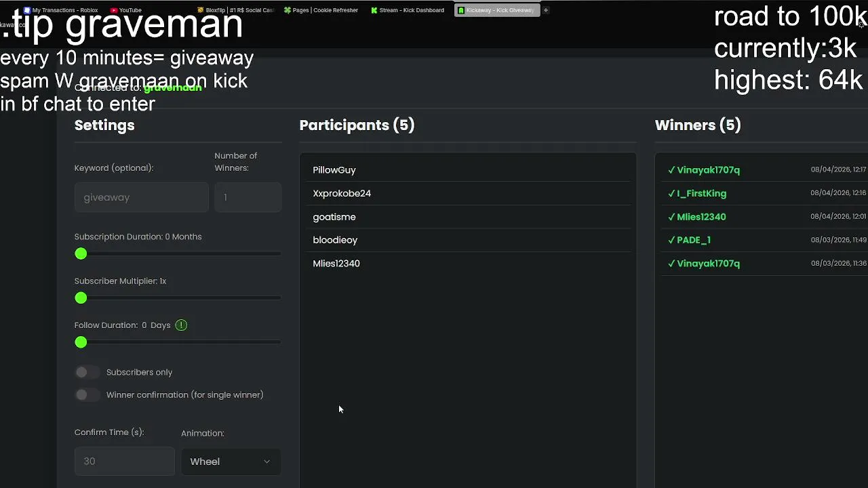Screen dimensions: 868x488
Task: Click winner Mlies12340 in Winners list
Action: click(701, 217)
